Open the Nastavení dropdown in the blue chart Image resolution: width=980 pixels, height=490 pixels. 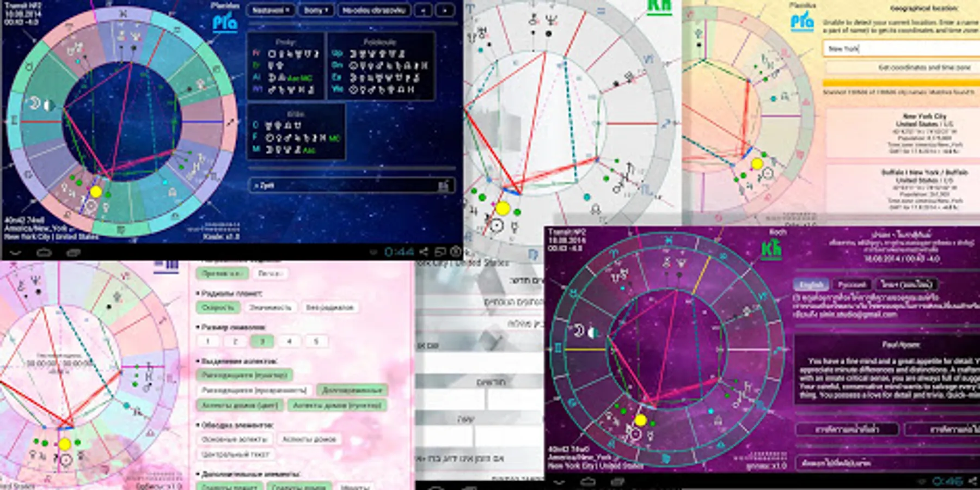tap(271, 10)
